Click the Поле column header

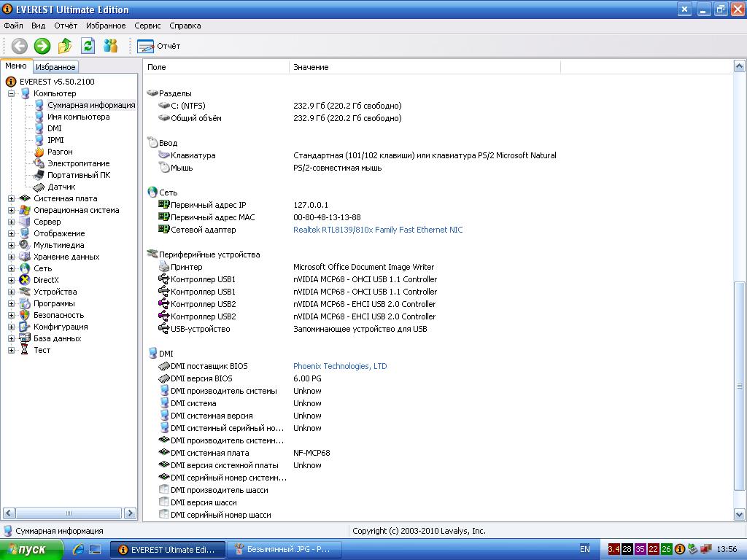pos(216,67)
